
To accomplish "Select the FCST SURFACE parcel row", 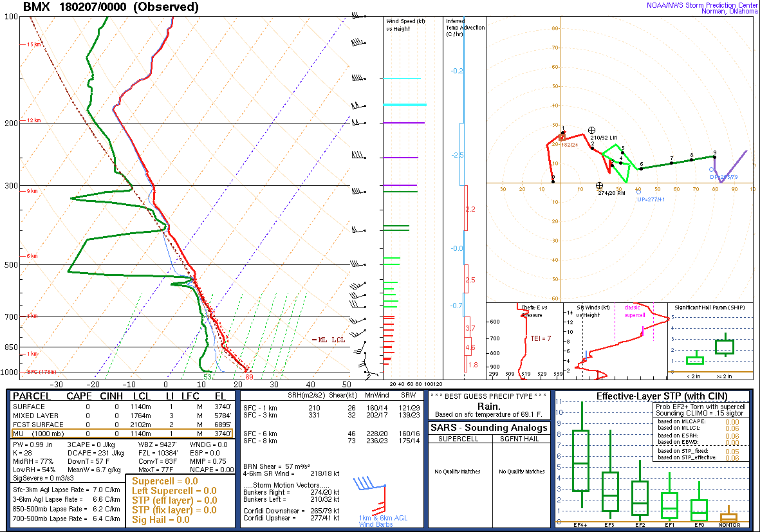I will click(x=122, y=425).
